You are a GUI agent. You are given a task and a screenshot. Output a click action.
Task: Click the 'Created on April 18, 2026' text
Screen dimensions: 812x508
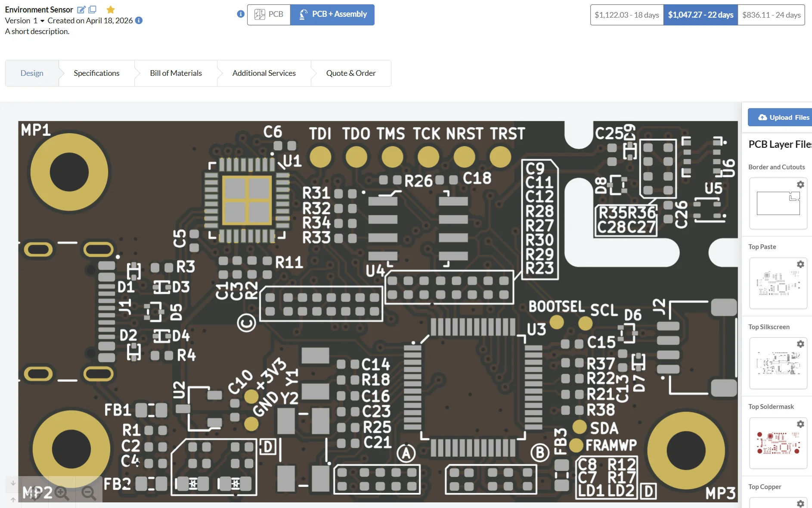tap(90, 21)
